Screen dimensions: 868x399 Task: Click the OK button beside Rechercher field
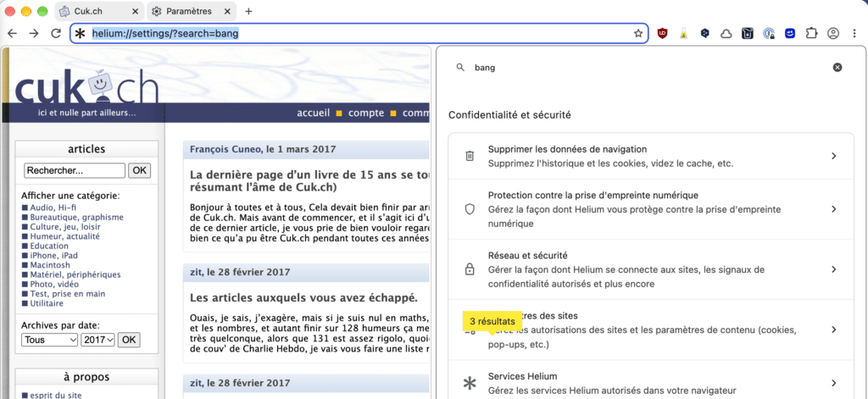pos(140,170)
